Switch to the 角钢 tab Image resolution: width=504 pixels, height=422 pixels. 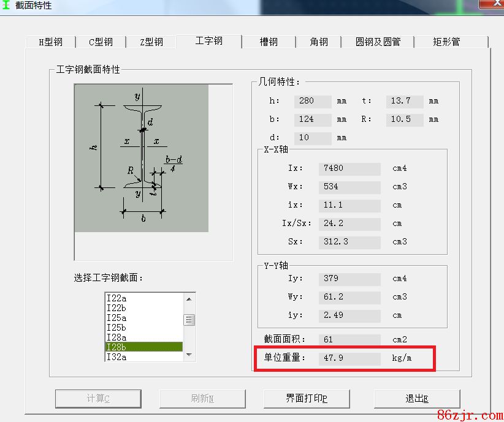[318, 42]
